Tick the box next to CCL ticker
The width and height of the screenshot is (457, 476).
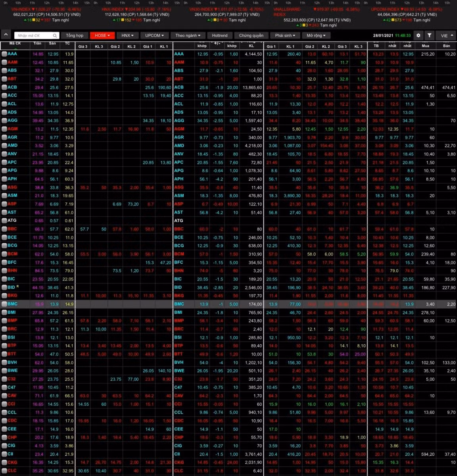4,413
